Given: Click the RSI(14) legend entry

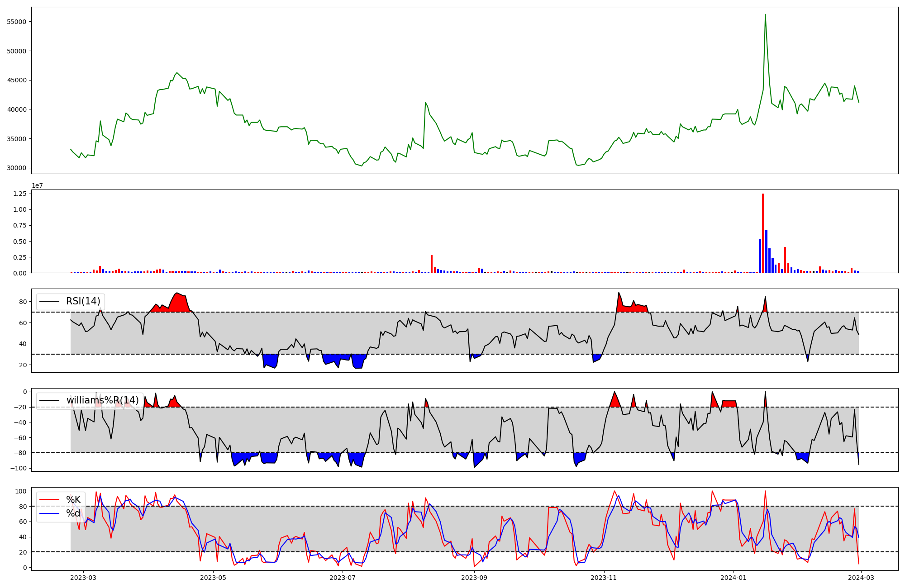Looking at the screenshot, I should [x=83, y=301].
